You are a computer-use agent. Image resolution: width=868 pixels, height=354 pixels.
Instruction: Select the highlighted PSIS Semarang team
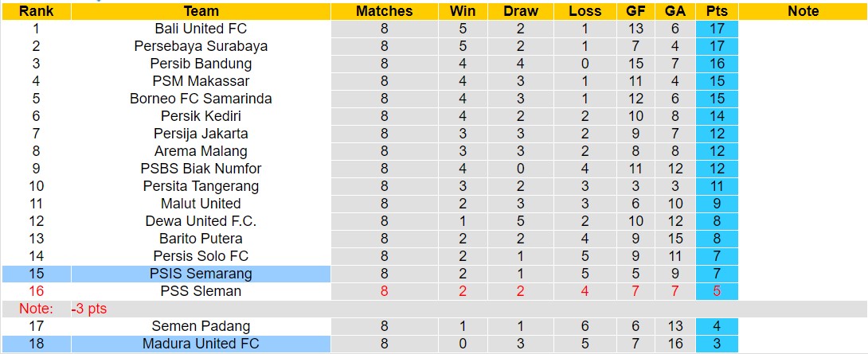click(x=201, y=274)
